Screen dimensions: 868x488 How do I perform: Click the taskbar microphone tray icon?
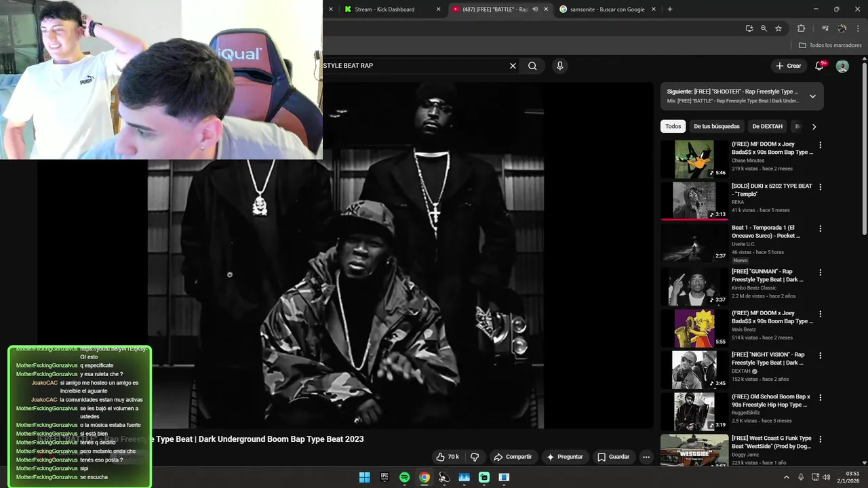(801, 477)
